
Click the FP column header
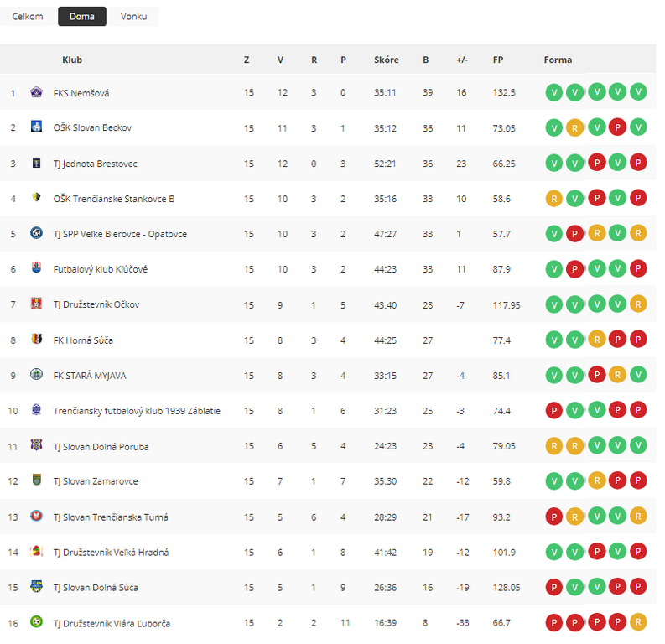tap(498, 60)
